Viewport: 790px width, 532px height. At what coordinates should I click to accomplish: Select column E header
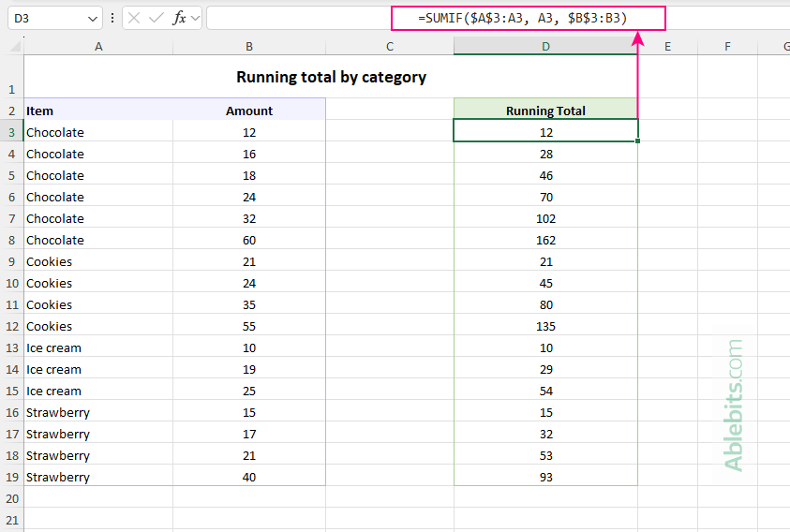click(x=667, y=47)
